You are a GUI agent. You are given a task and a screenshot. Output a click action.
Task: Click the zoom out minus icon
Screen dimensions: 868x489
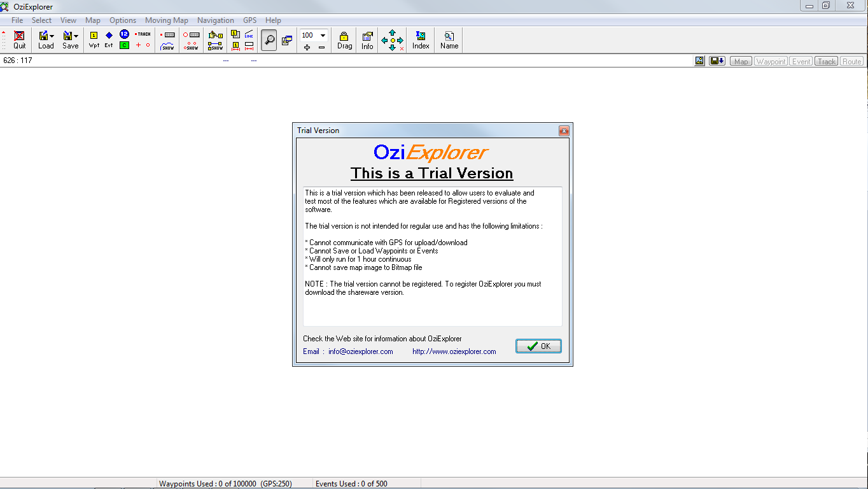click(x=321, y=47)
